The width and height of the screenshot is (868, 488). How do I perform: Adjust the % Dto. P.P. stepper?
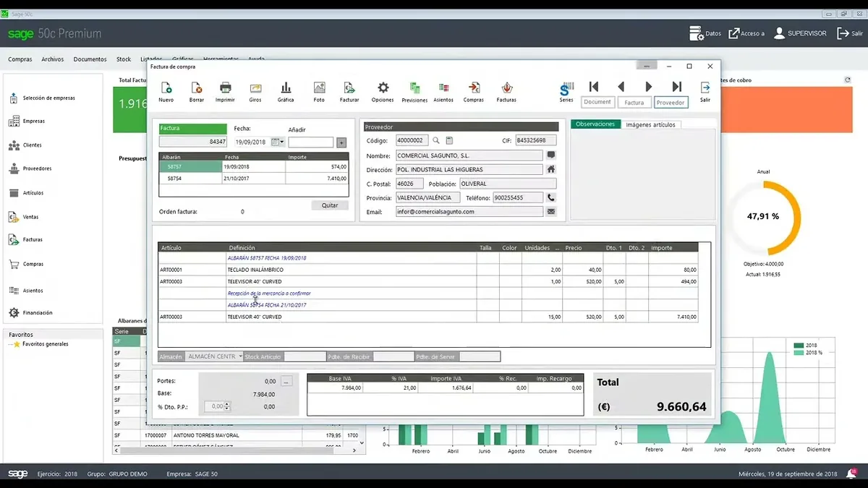point(227,407)
